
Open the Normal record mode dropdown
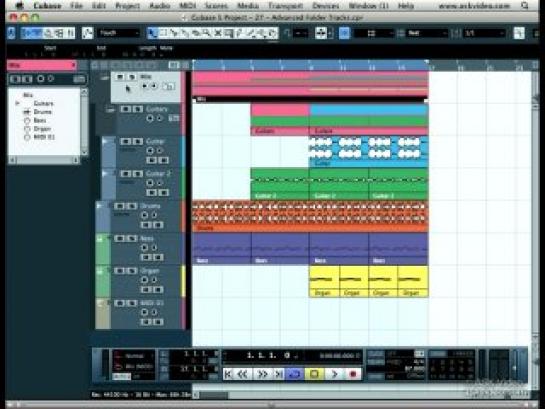(134, 356)
